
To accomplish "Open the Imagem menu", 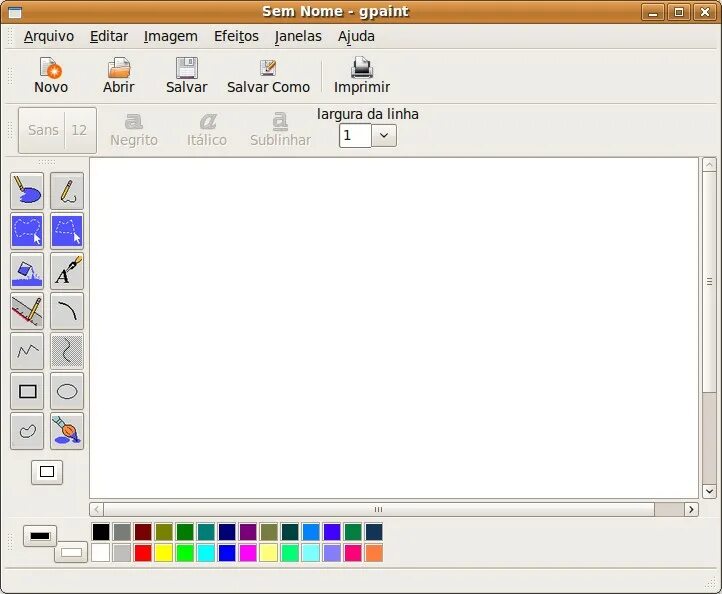I will point(171,36).
